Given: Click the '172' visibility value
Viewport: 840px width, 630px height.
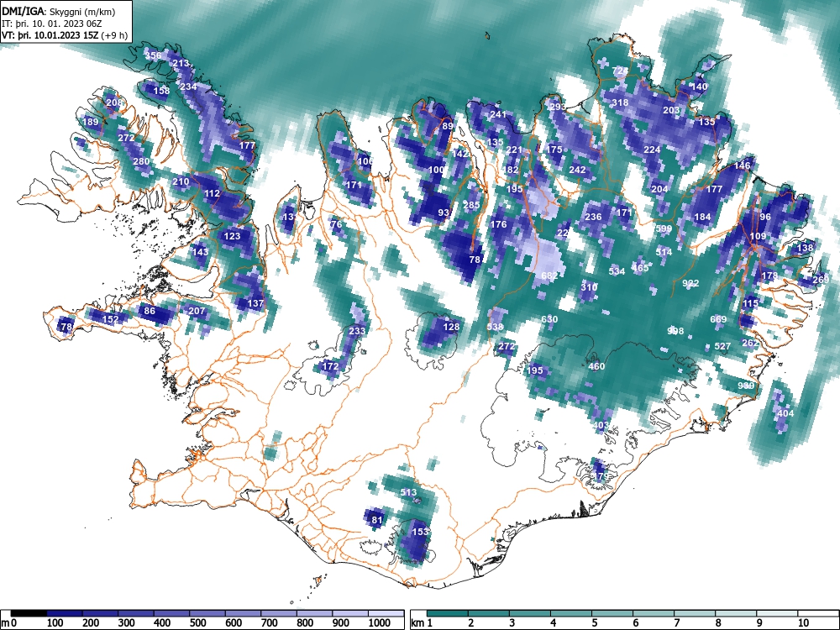Looking at the screenshot, I should (330, 366).
